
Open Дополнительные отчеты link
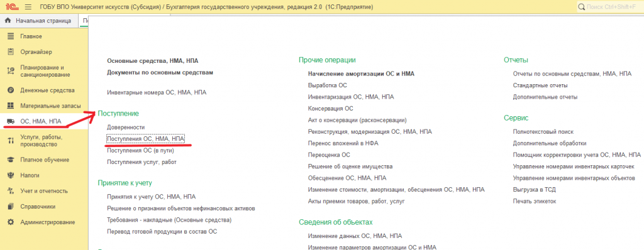[545, 97]
